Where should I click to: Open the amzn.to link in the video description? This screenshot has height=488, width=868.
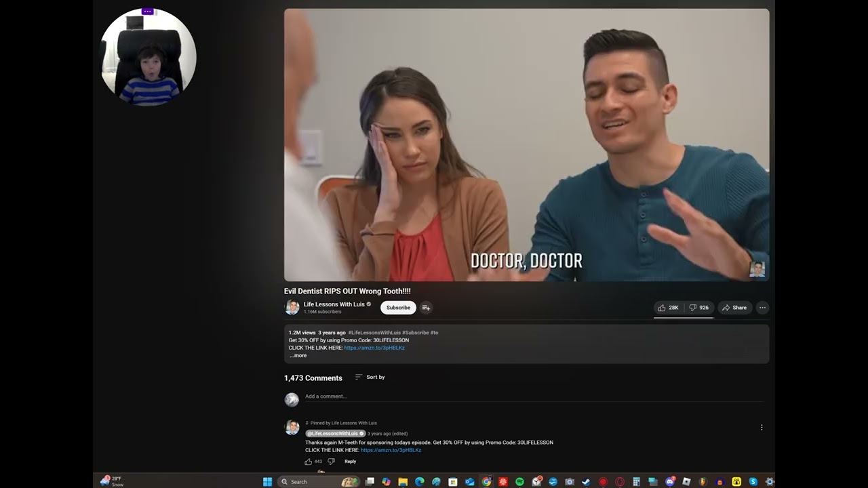point(374,348)
